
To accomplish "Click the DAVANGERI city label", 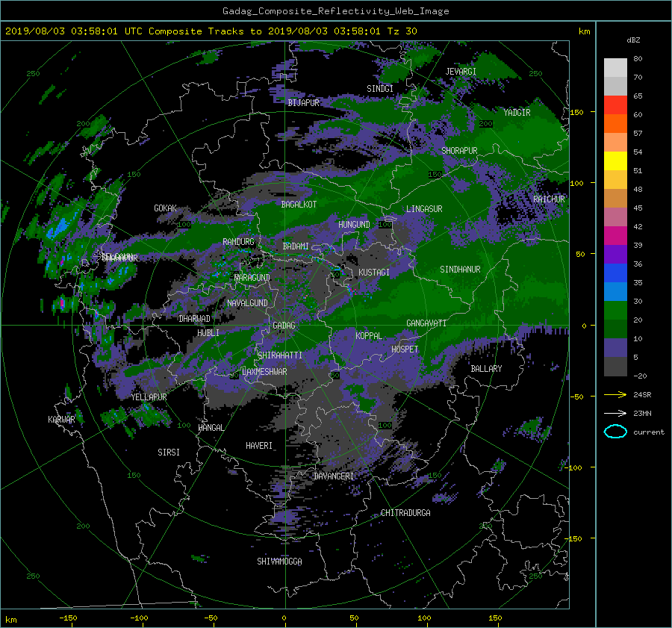I will [x=334, y=476].
